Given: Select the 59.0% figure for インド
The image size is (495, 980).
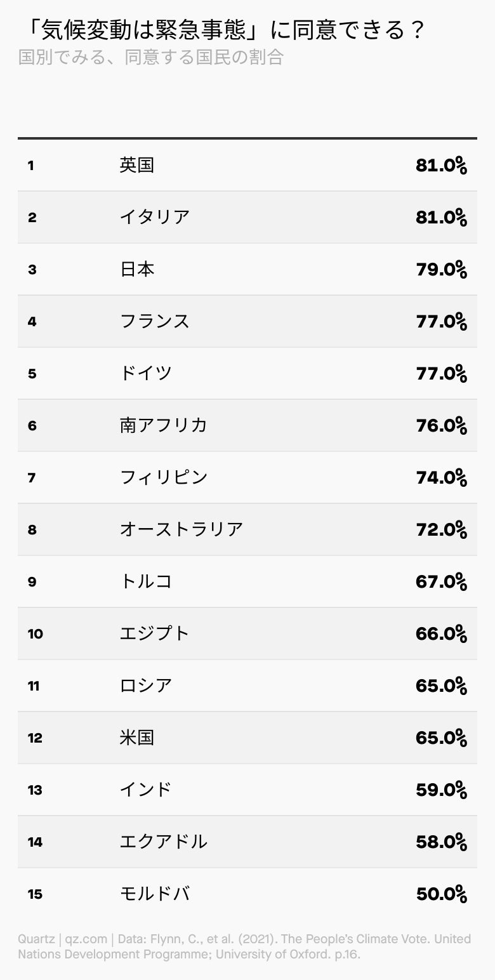Looking at the screenshot, I should tap(442, 790).
